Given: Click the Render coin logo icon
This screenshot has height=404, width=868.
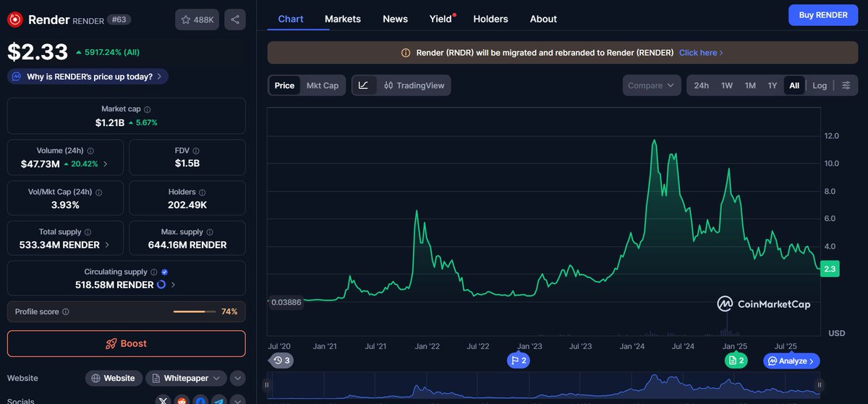Looking at the screenshot, I should click(14, 20).
